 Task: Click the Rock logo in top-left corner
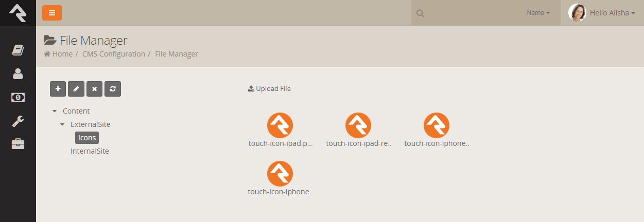tap(18, 12)
